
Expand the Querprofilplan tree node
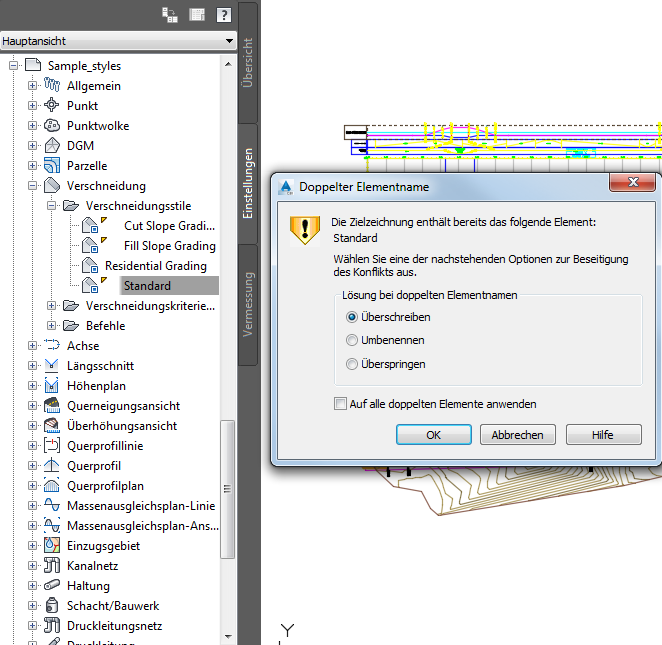[x=33, y=485]
